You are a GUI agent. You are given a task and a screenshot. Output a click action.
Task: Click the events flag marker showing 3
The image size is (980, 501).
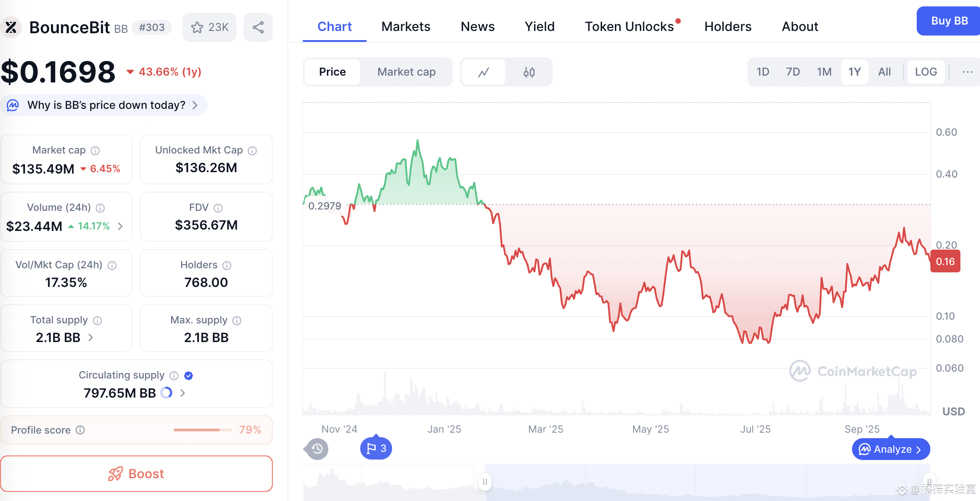tap(376, 449)
